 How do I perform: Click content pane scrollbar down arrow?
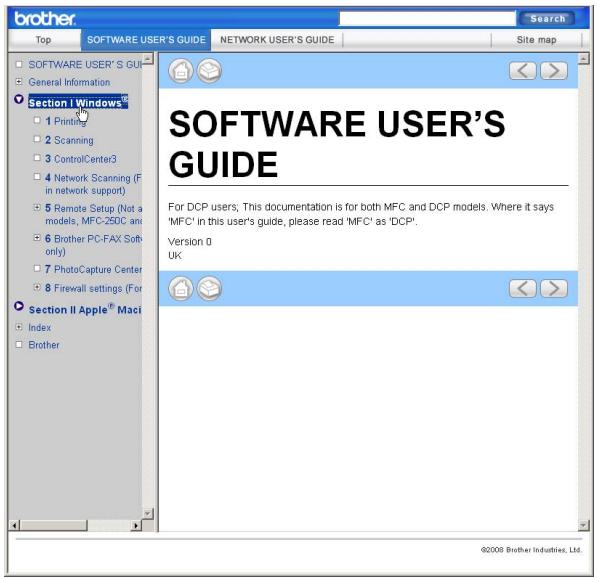point(583,525)
